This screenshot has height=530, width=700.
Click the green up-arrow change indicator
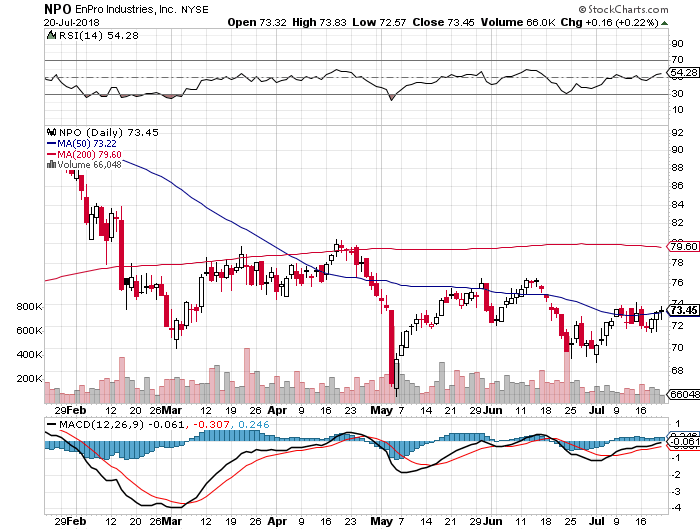[x=664, y=23]
